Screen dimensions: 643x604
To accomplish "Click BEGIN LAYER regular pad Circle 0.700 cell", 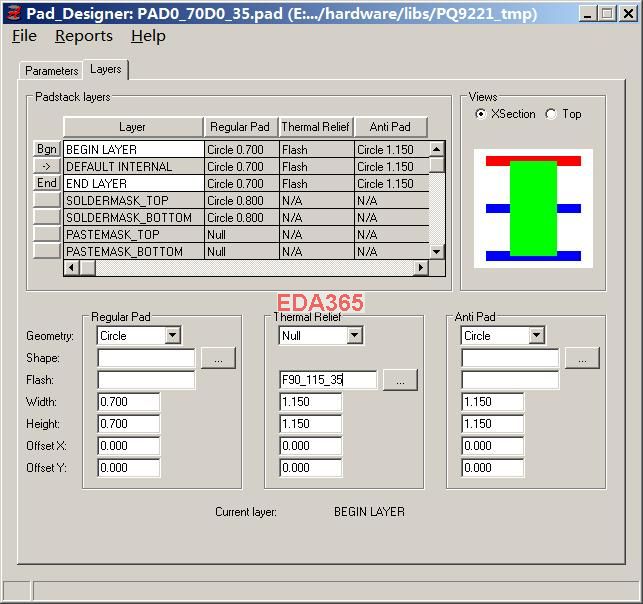I will point(242,150).
